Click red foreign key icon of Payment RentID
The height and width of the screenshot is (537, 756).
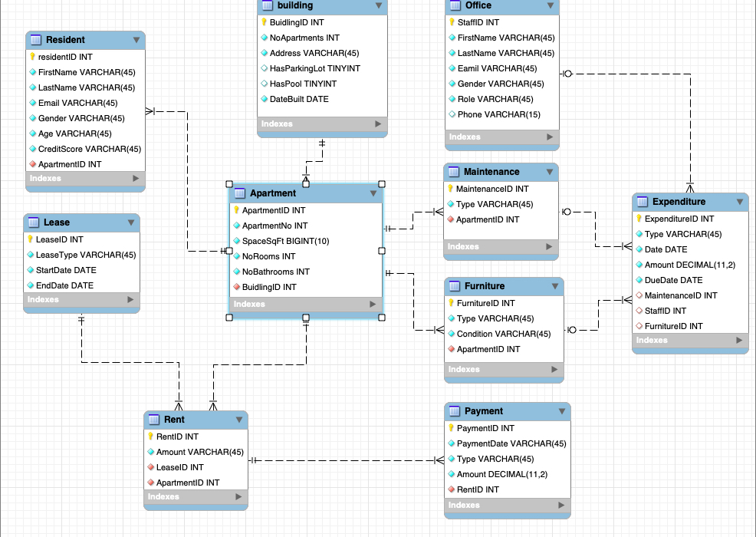tap(452, 489)
